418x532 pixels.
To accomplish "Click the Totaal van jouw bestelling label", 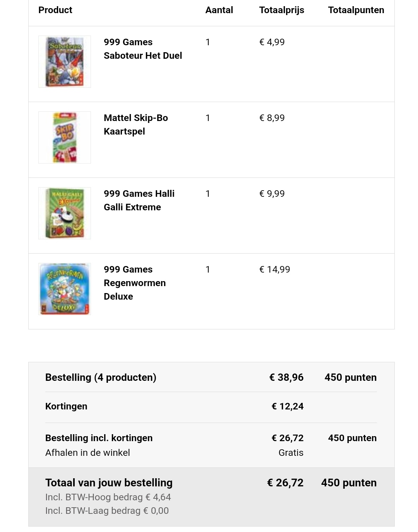I will tap(109, 483).
